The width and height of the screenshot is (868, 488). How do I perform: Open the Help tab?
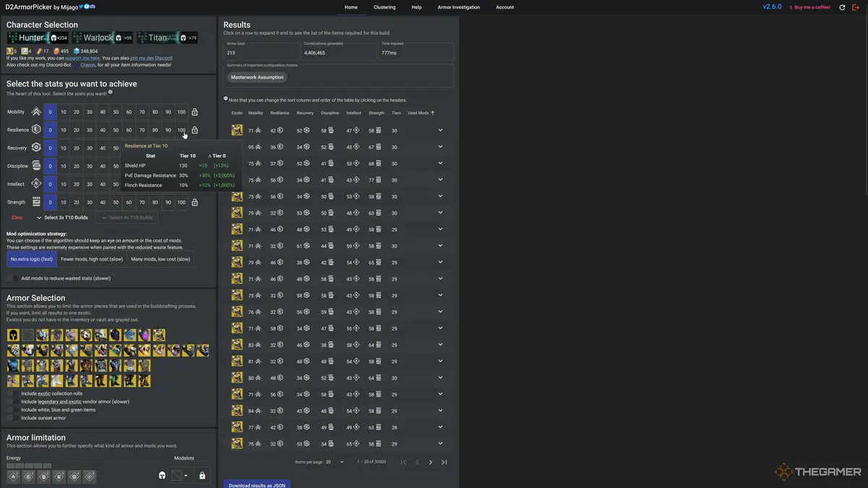417,7
